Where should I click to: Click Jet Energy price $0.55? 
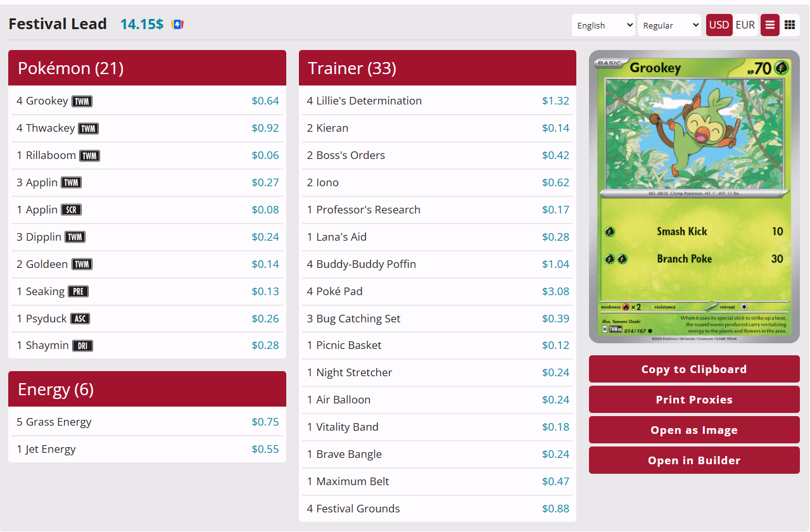[265, 449]
